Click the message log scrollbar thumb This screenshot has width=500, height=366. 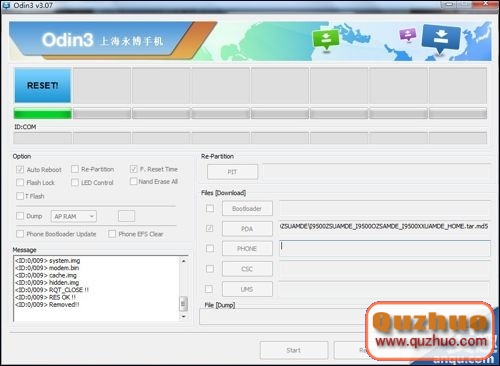[183, 304]
